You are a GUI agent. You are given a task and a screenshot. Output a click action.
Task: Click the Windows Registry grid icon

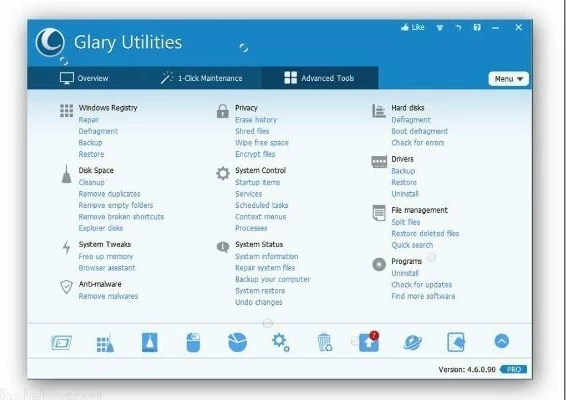pyautogui.click(x=66, y=110)
